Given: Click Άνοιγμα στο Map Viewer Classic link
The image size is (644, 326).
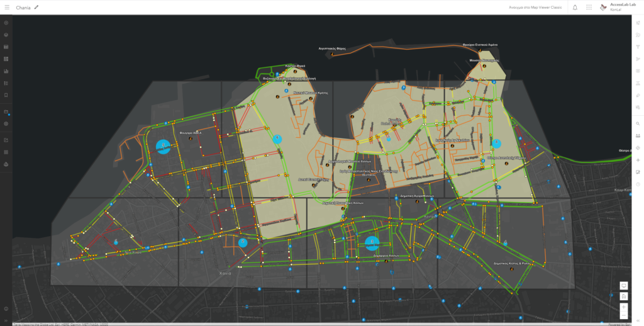Looking at the screenshot, I should 535,8.
